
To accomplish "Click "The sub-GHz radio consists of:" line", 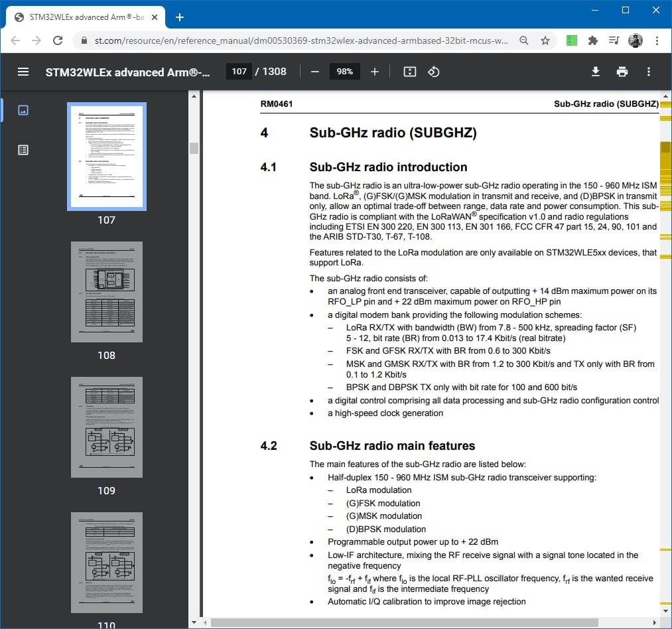I will coord(369,278).
